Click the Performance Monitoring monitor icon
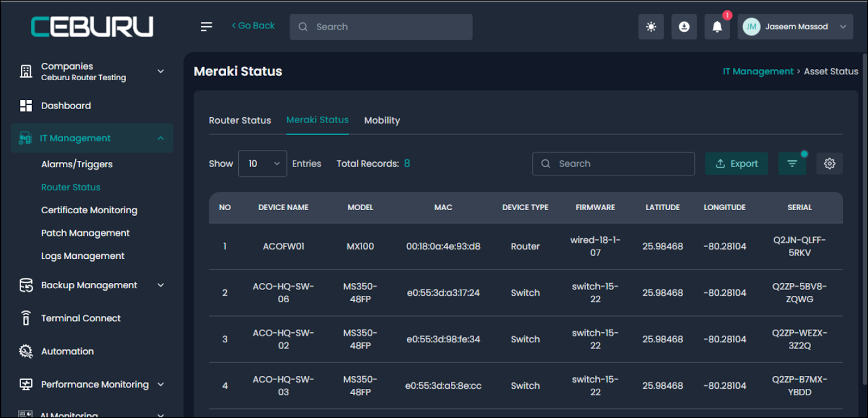 click(26, 384)
